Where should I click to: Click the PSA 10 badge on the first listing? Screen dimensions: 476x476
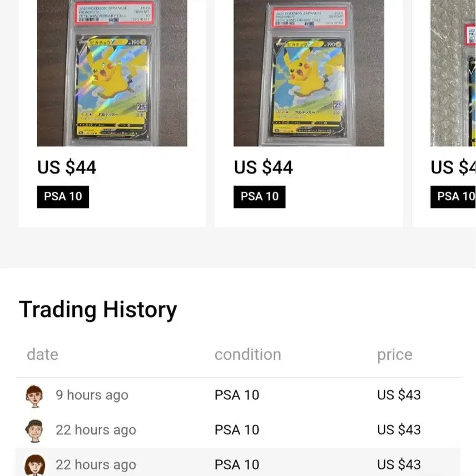pos(63,197)
